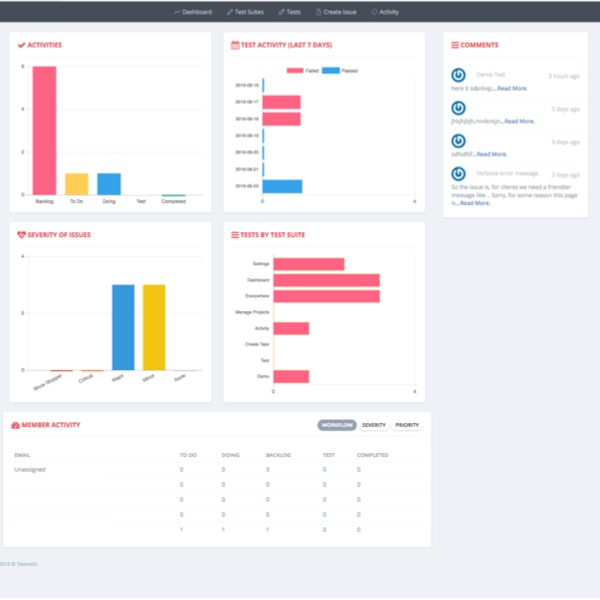Image resolution: width=600 pixels, height=600 pixels.
Task: Click the Member Activity heading icon
Action: (15, 425)
